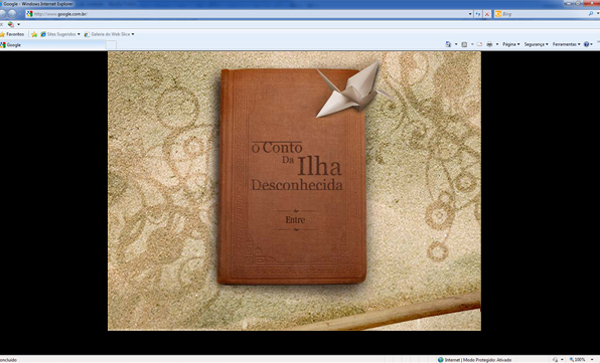The width and height of the screenshot is (600, 363).
Task: Click the printer icon in command bar
Action: tap(489, 44)
